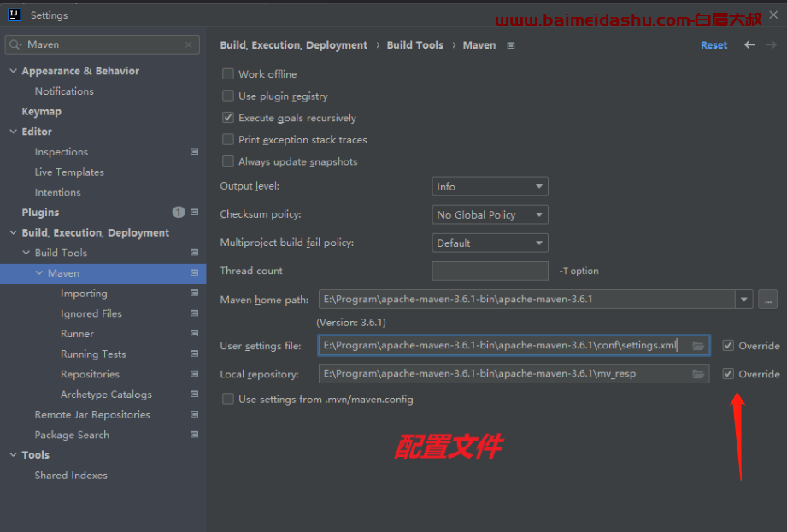Go forward with the right arrow icon
The height and width of the screenshot is (532, 787).
772,45
